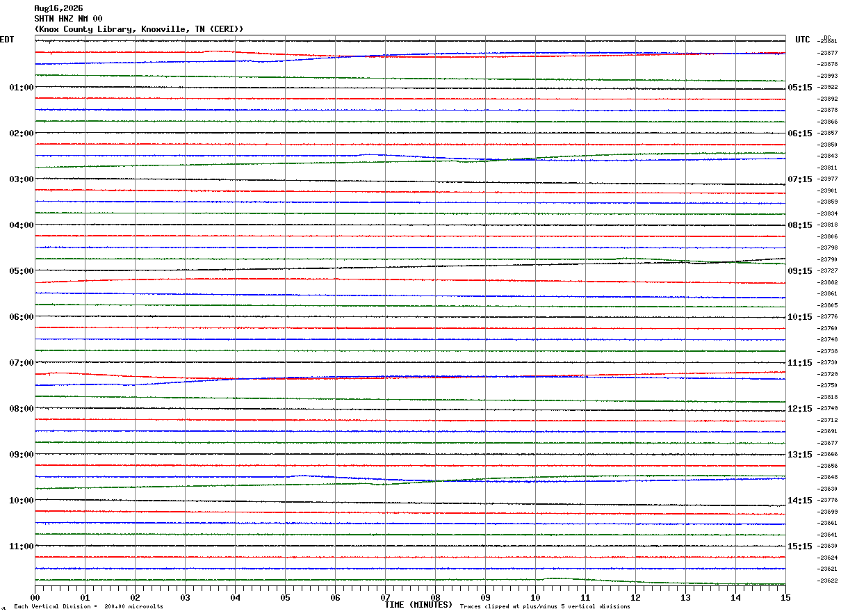Click the SHTN HNZ NM 00 station label
Image resolution: width=841 pixels, height=616 pixels.
click(68, 19)
